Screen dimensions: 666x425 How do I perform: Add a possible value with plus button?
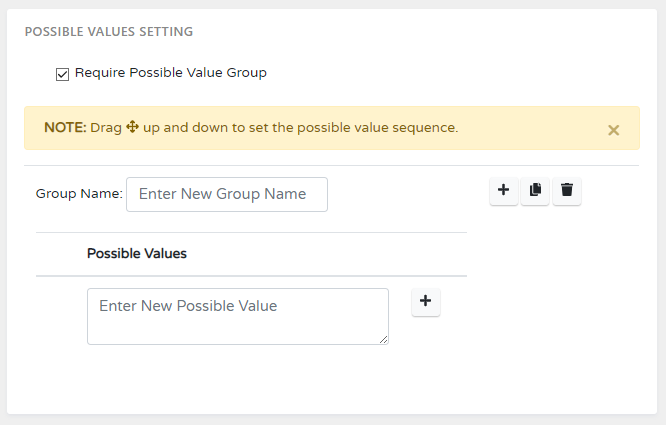(x=426, y=301)
